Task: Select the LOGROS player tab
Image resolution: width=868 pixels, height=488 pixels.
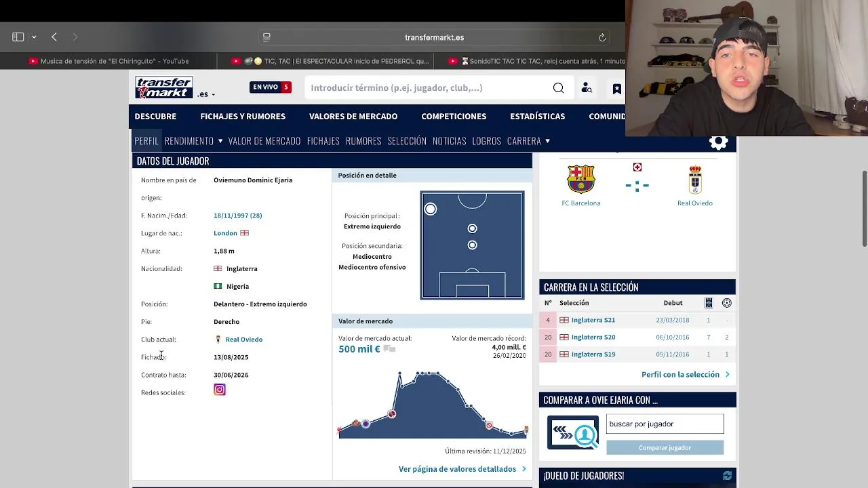Action: (x=486, y=141)
